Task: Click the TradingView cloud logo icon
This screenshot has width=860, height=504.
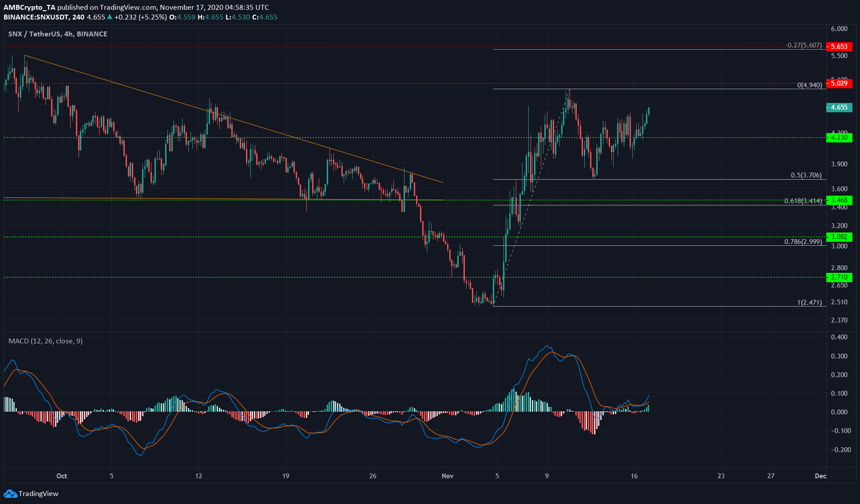Action: point(10,493)
